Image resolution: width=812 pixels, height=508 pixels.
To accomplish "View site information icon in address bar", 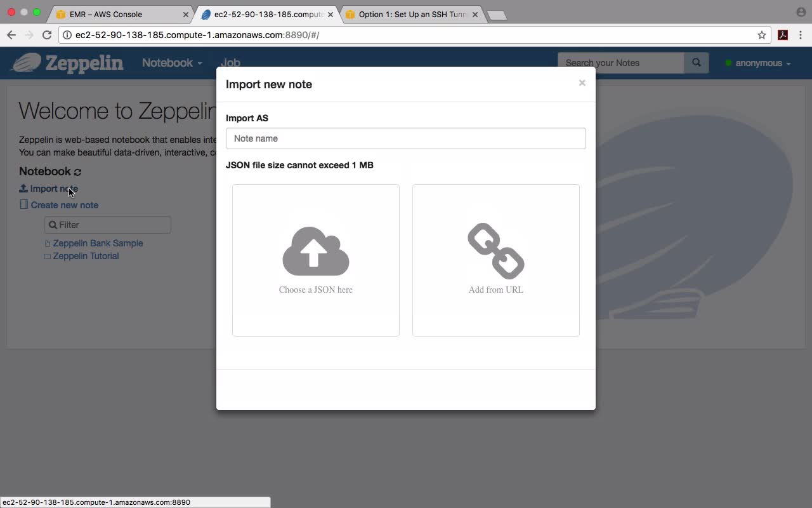I will tap(67, 35).
